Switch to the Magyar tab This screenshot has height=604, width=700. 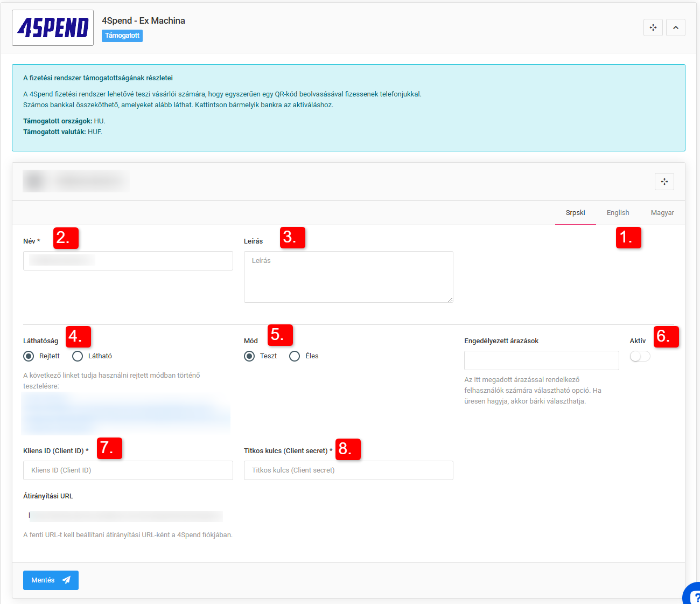click(662, 213)
